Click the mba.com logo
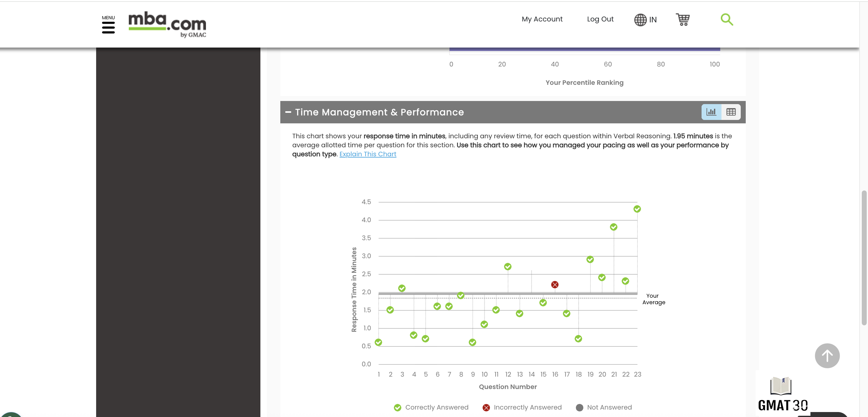Viewport: 868px width, 417px height. 167,24
